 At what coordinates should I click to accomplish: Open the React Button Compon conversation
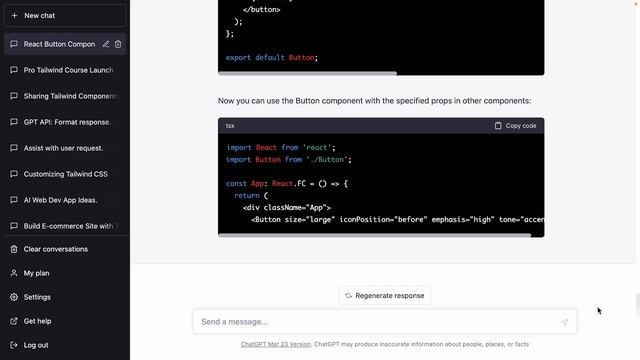pyautogui.click(x=65, y=44)
